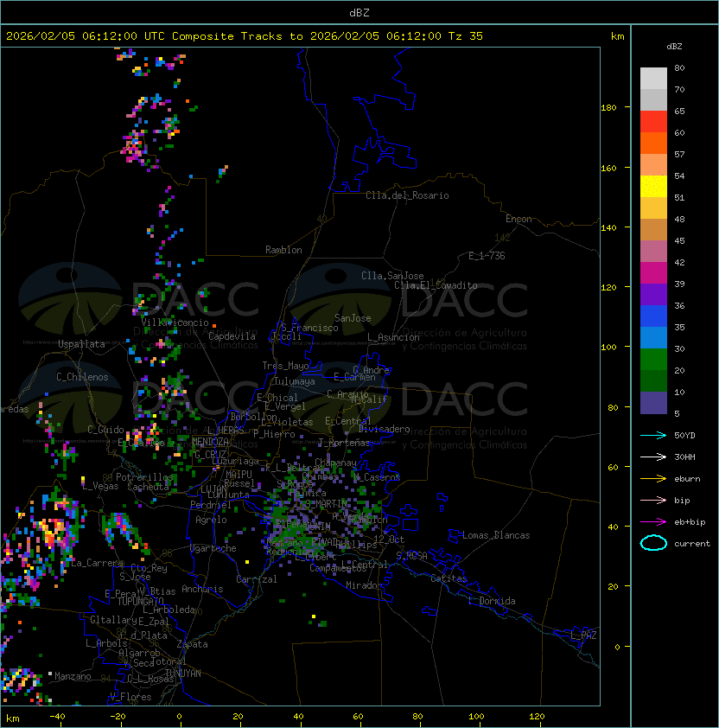Select the red 65 dBZ color swatch
This screenshot has width=719, height=728.
tap(653, 122)
